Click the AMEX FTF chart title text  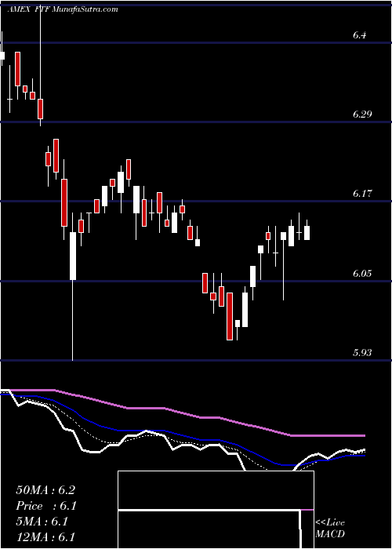pyautogui.click(x=62, y=9)
